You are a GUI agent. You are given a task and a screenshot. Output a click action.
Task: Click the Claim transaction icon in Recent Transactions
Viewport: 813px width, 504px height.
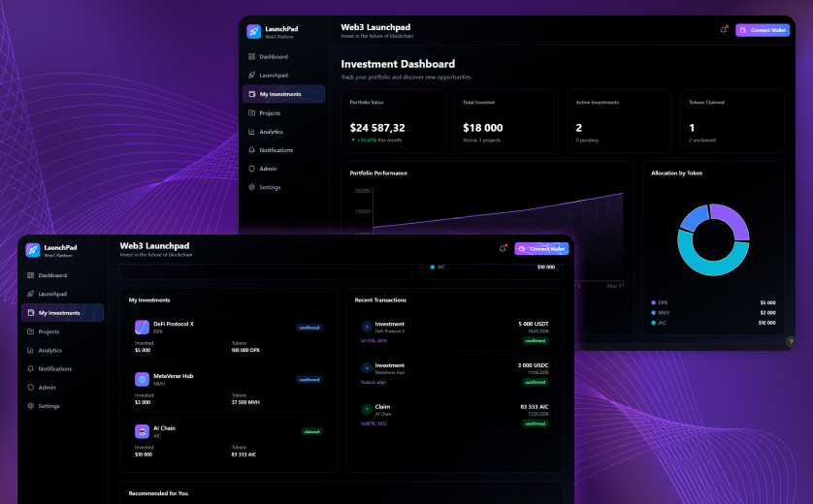[x=366, y=410]
